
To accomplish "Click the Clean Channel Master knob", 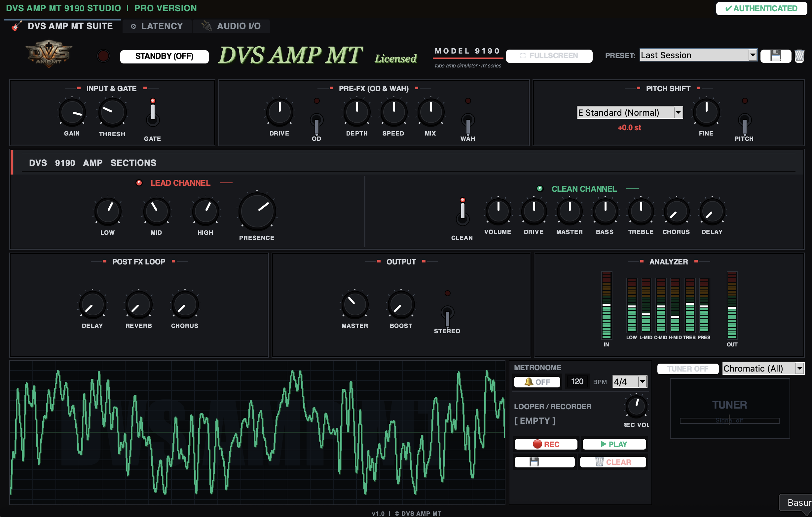I will [570, 211].
